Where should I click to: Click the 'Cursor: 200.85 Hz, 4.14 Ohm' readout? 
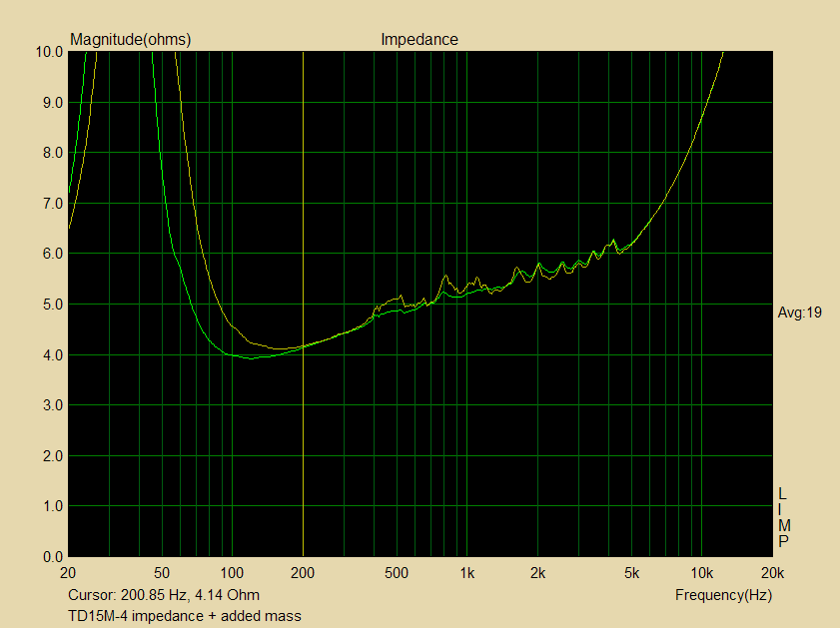[x=164, y=595]
